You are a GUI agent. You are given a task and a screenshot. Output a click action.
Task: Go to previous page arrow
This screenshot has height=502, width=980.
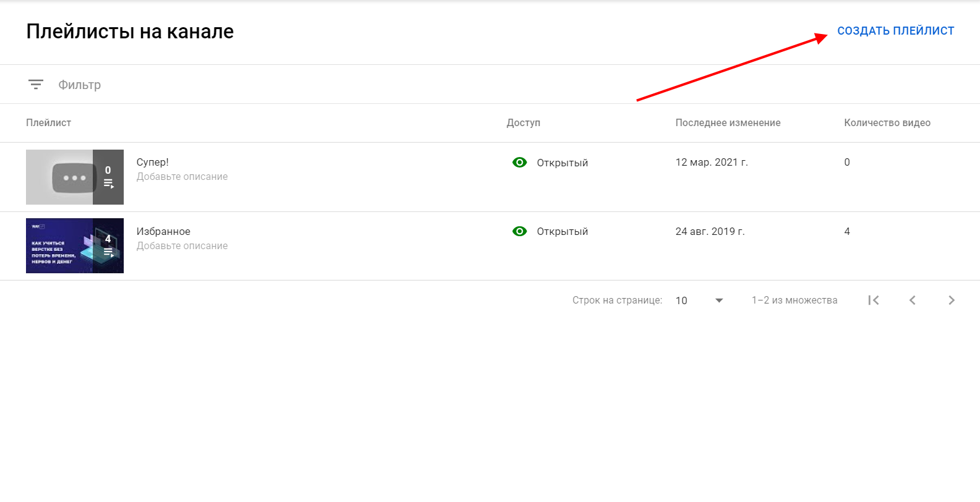point(912,300)
